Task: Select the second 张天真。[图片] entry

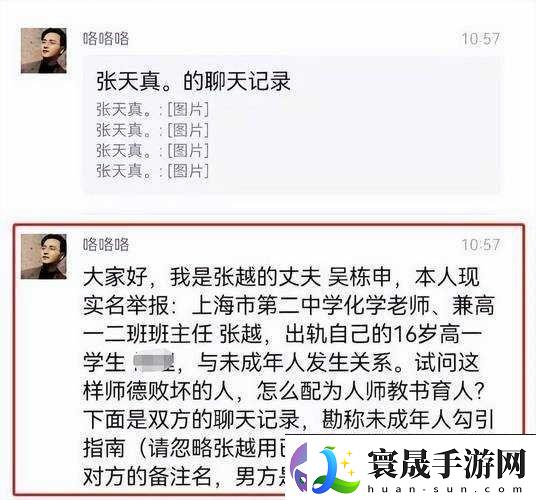Action: (x=152, y=130)
